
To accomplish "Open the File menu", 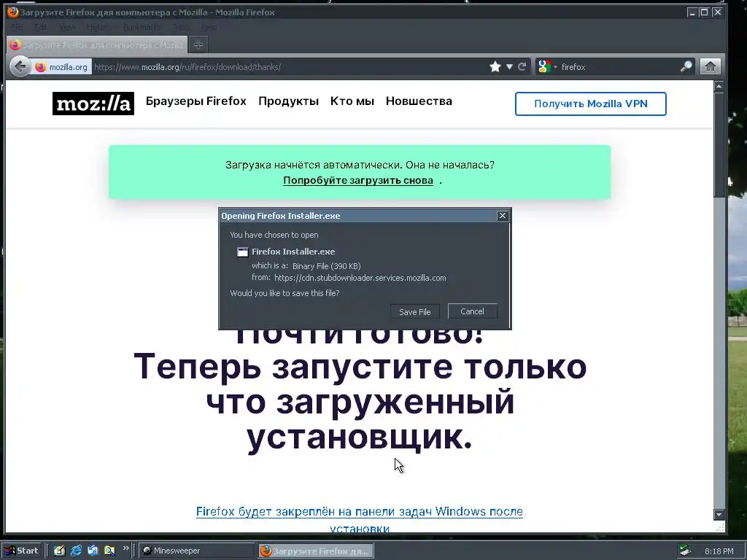I will [x=17, y=27].
